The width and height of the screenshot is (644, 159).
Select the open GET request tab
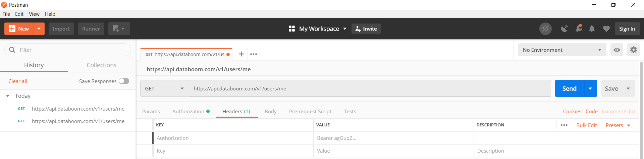(x=186, y=54)
